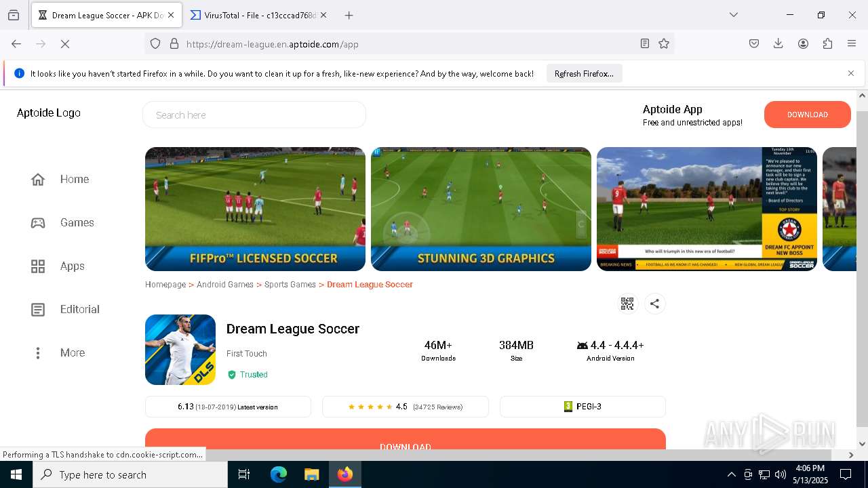Open the 4.5 star reviews box
Screen dimensions: 868x488
point(406,407)
